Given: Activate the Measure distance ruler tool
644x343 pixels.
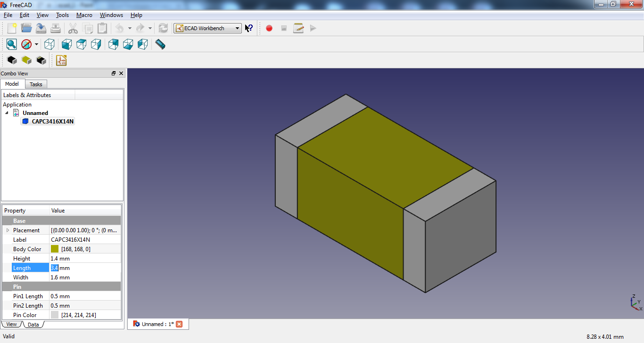Looking at the screenshot, I should [x=160, y=44].
